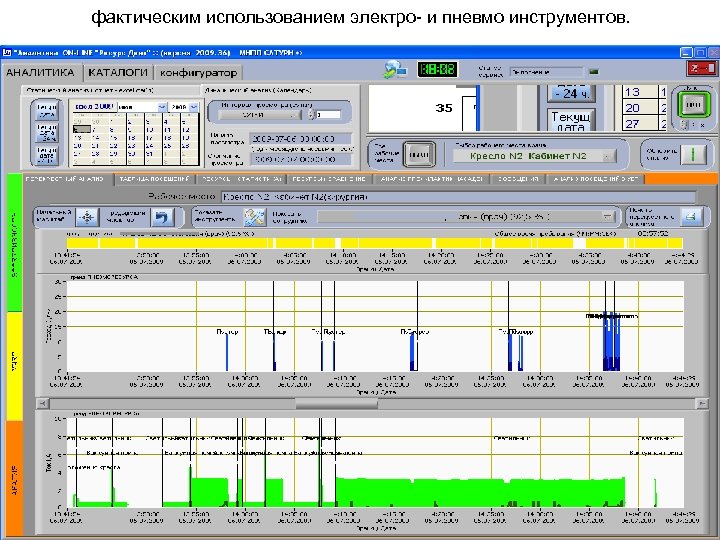Open the third sub-tab (resource statistics)
720x540 pixels.
pyautogui.click(x=241, y=179)
